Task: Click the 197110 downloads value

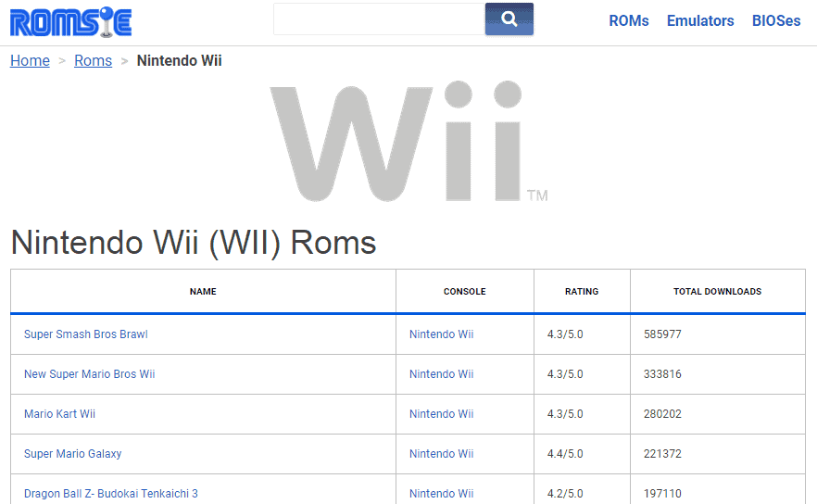Action: pos(663,494)
